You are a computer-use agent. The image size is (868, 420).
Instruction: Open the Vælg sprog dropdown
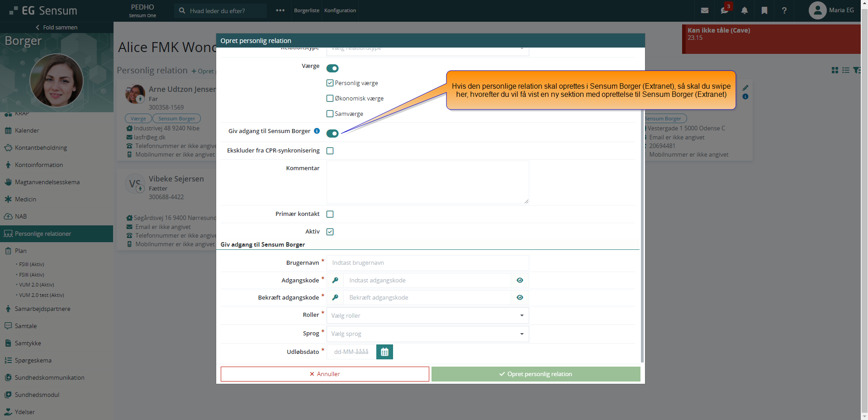click(x=427, y=334)
